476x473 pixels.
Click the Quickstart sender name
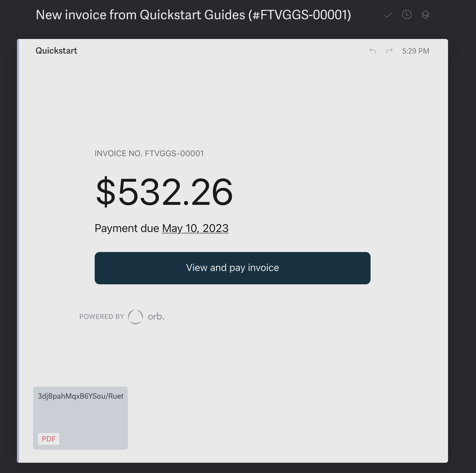pos(56,51)
